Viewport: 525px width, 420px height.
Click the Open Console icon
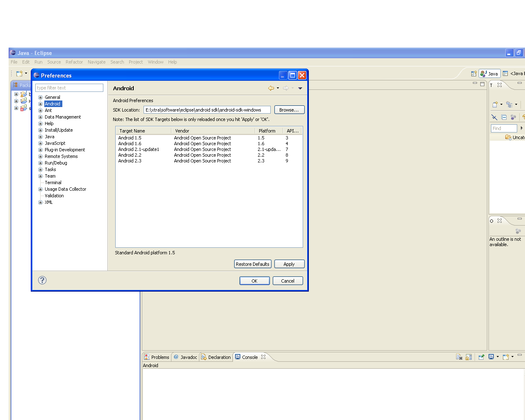[506, 357]
